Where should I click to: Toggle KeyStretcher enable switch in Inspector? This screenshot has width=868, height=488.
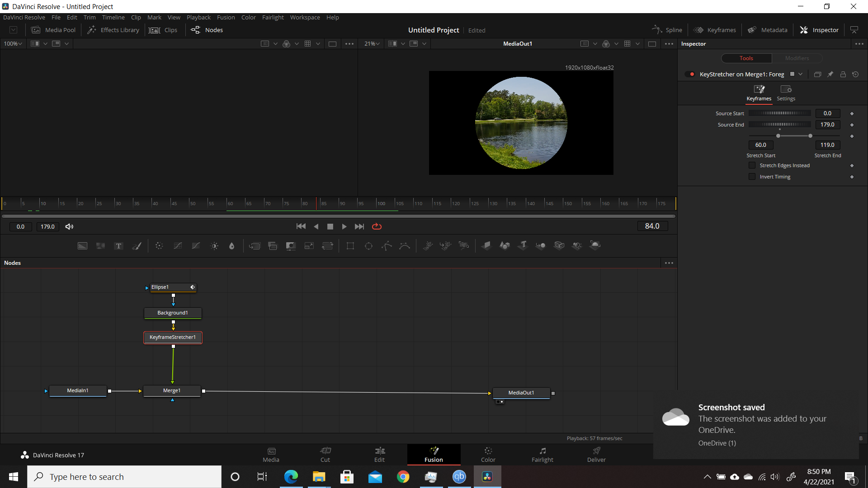coord(690,74)
